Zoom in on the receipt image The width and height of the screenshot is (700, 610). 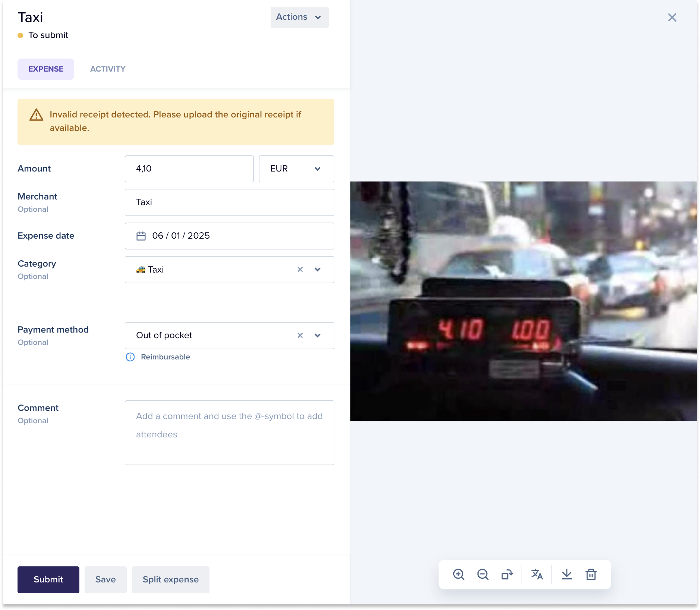click(x=458, y=574)
